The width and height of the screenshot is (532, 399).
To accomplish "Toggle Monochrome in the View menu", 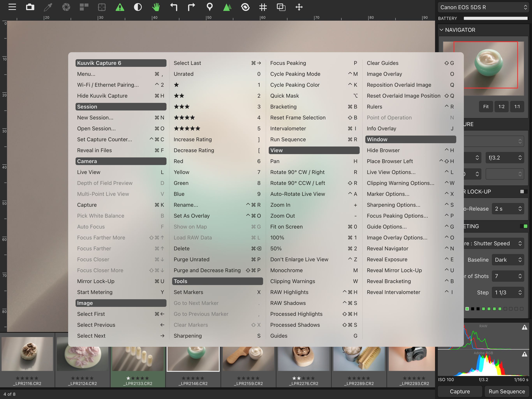I will click(314, 270).
